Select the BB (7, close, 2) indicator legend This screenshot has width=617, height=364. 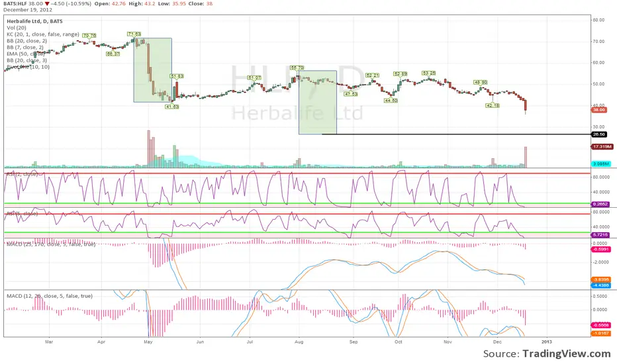pos(25,47)
